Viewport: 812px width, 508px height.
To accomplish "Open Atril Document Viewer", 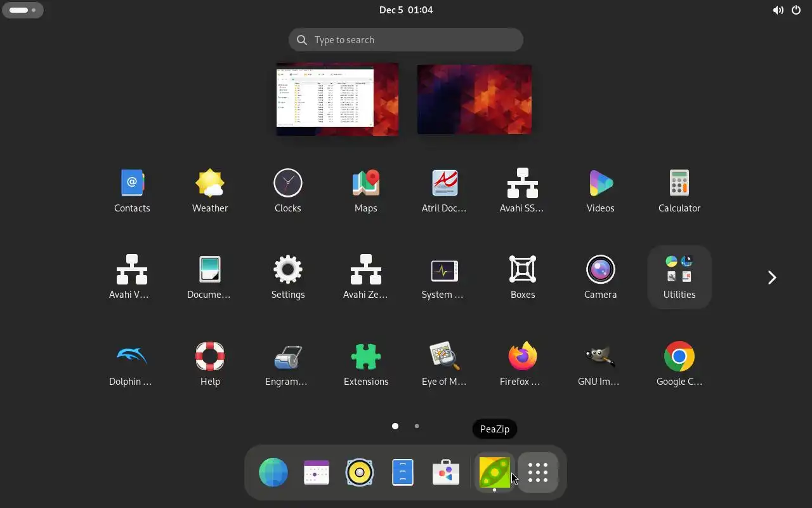I will (x=444, y=190).
